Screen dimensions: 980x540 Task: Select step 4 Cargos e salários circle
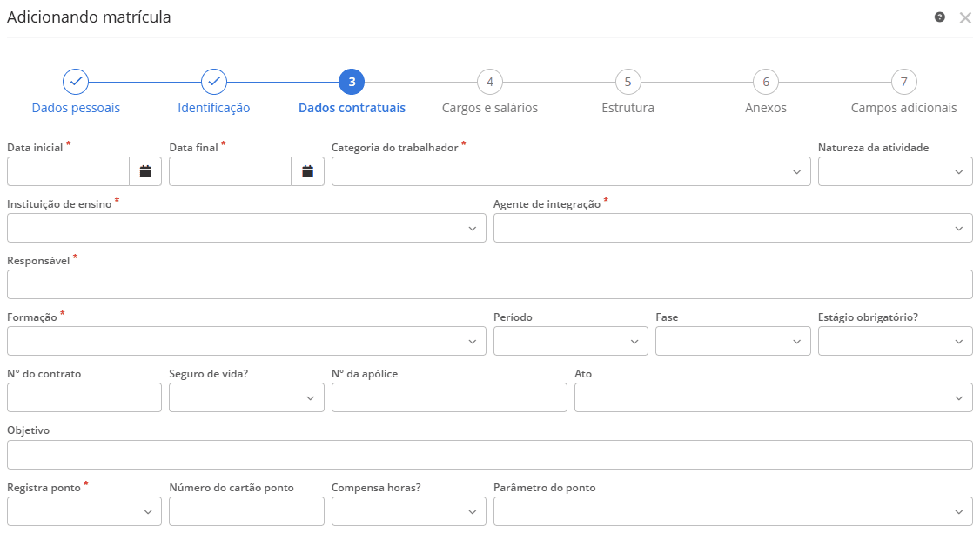click(x=489, y=81)
